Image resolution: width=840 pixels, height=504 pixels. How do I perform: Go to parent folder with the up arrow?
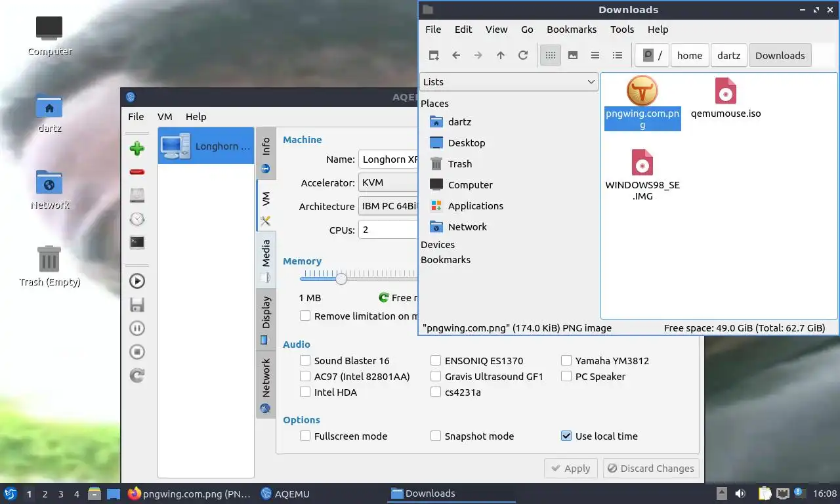[501, 55]
